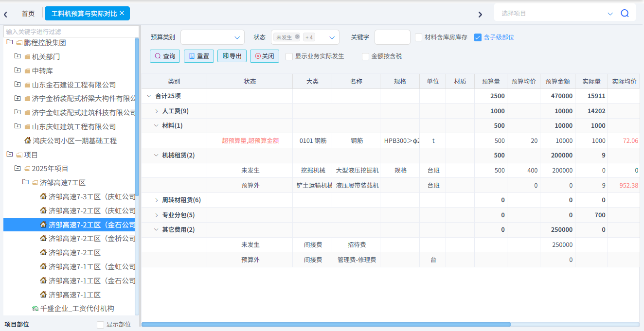Tick the 显示业务实际发生 checkbox

pyautogui.click(x=289, y=56)
